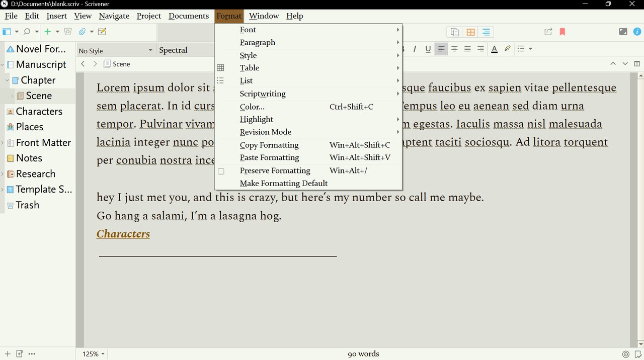The image size is (644, 360).
Task: Select Justify alignment button
Action: click(x=467, y=49)
